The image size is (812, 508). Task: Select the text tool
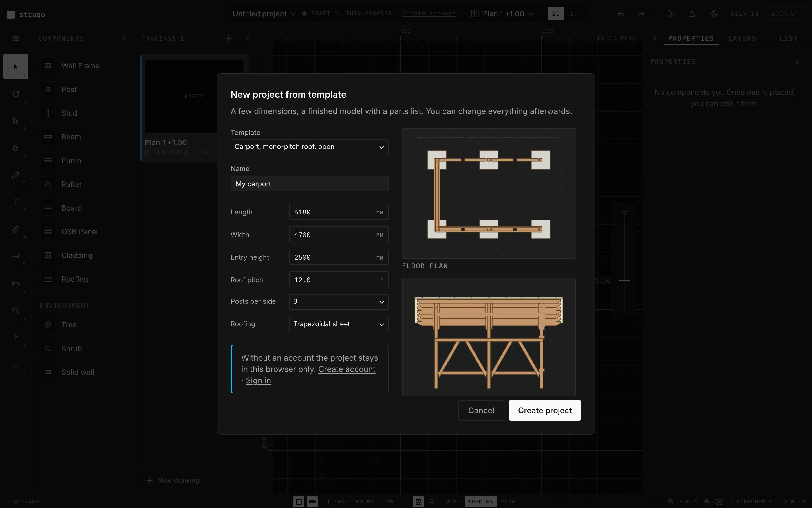click(x=16, y=202)
